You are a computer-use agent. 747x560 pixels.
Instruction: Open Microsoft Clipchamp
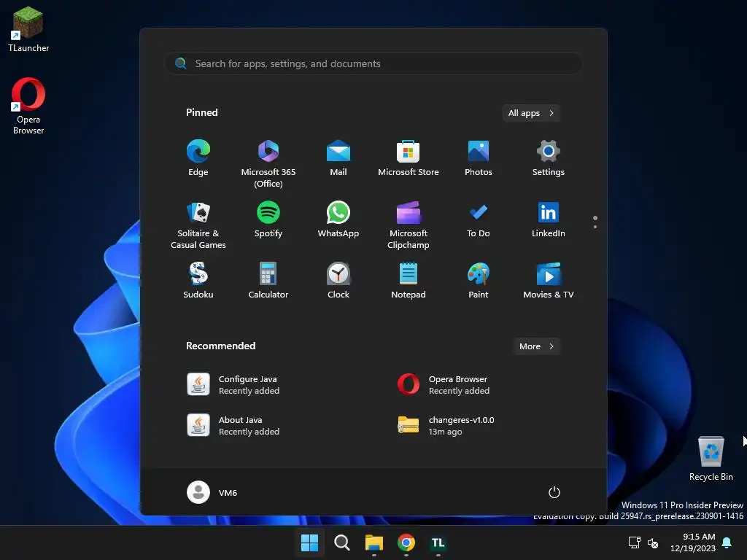tap(409, 225)
